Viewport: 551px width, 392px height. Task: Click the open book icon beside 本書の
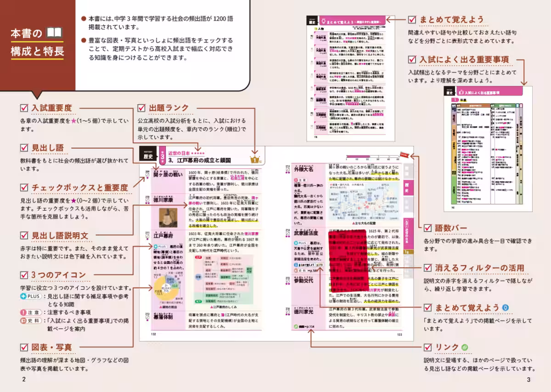[54, 33]
